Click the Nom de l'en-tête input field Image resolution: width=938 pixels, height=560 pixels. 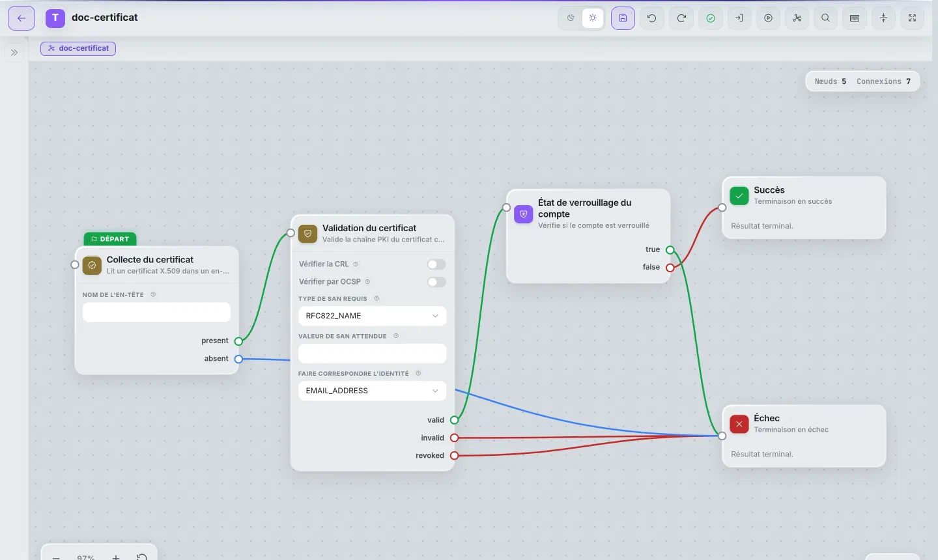click(x=156, y=312)
